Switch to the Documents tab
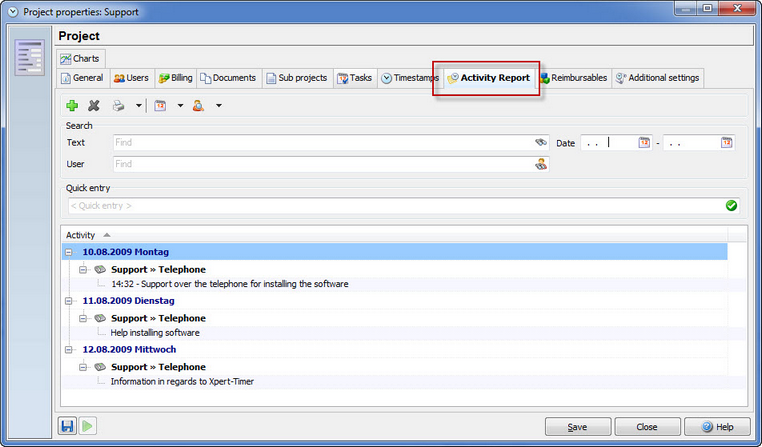Viewport: 762px width, 447px height. pos(228,78)
